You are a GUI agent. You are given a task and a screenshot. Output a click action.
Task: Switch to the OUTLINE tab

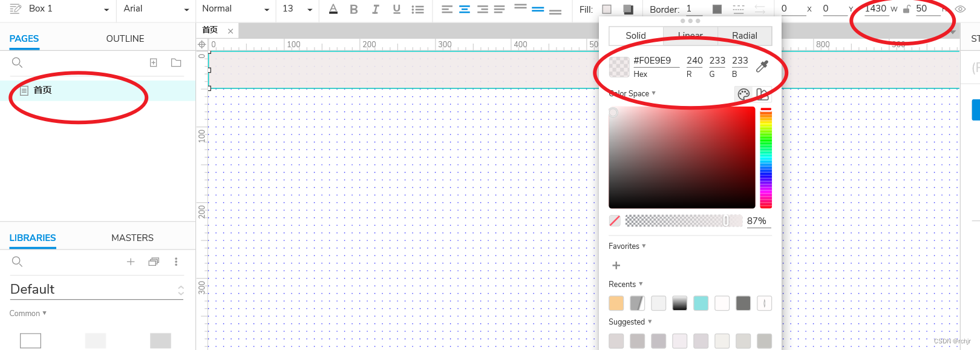125,39
